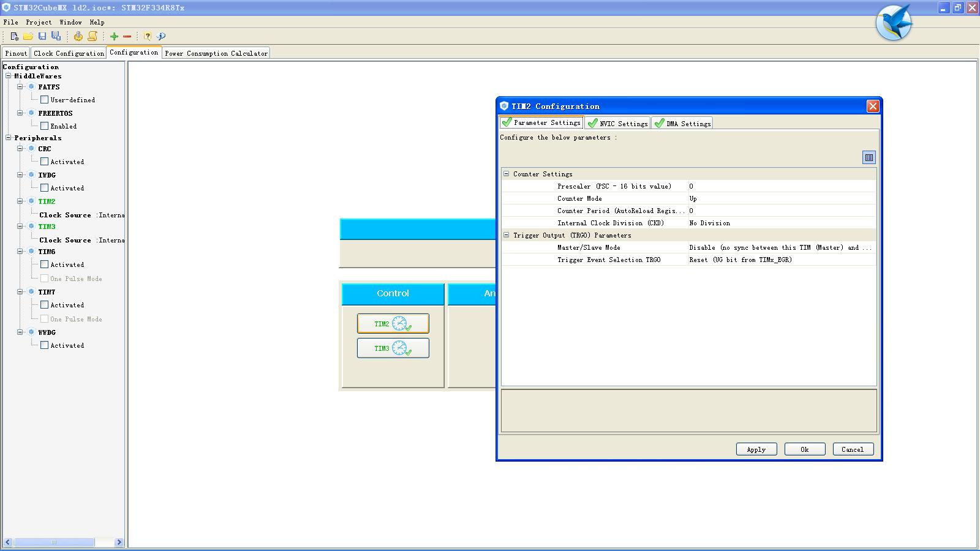This screenshot has height=551, width=980.
Task: Click the info About toolbar icon
Action: coord(161,36)
